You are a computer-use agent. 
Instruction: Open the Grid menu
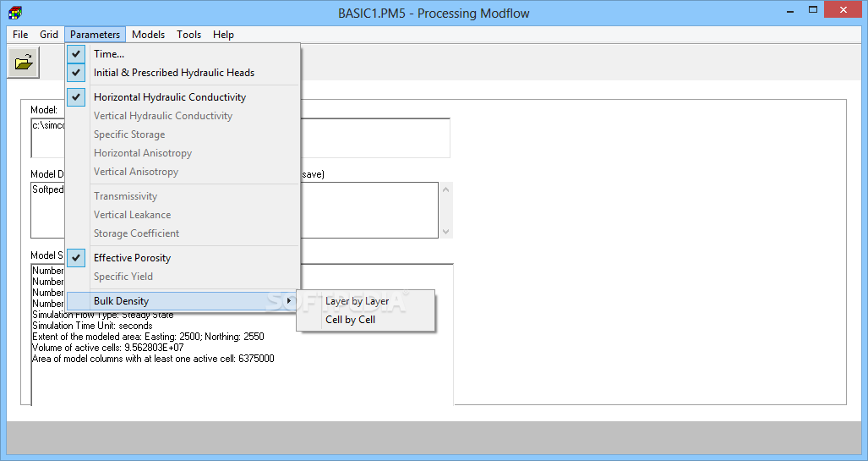49,35
